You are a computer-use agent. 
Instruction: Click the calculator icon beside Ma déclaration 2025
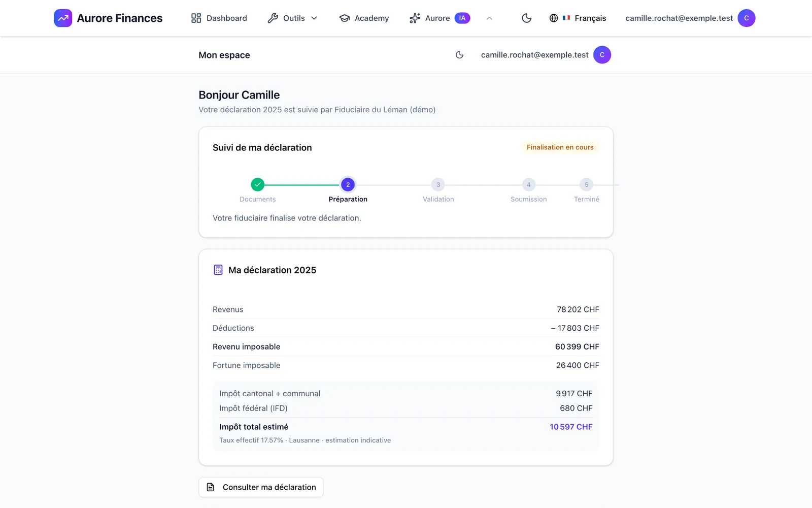[x=218, y=270]
